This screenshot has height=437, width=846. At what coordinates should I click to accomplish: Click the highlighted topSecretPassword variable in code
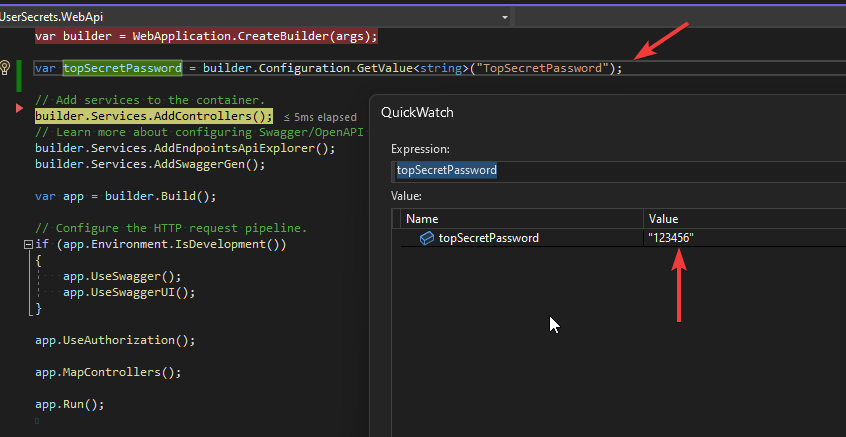click(122, 68)
